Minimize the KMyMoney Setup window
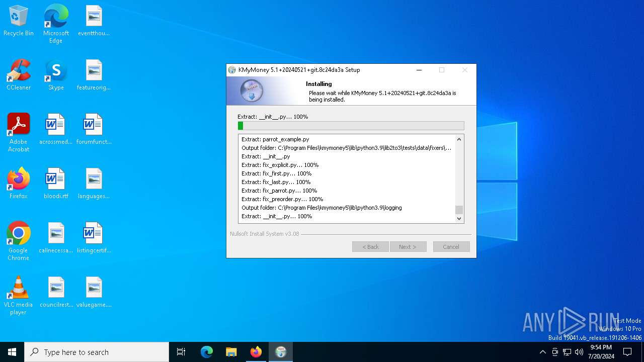 click(x=419, y=70)
